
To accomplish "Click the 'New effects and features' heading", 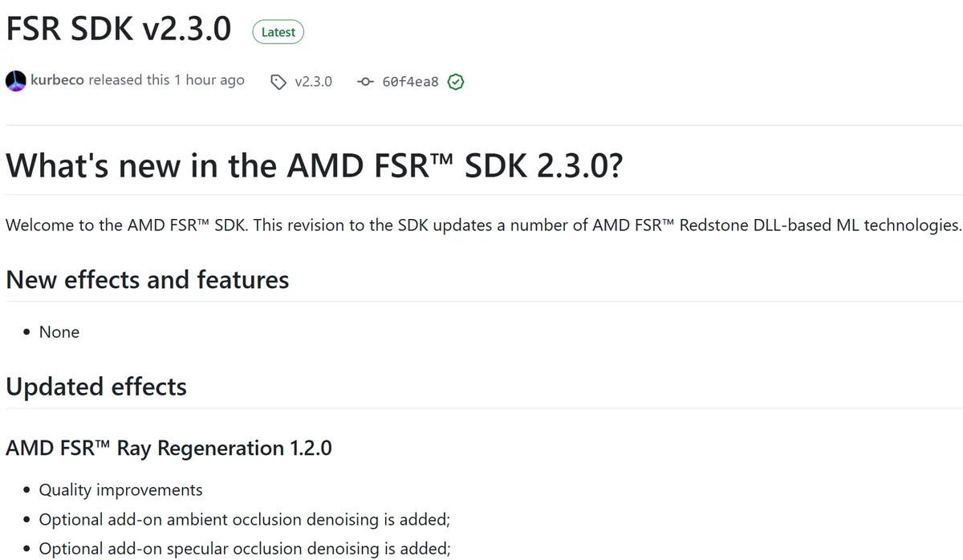I will [148, 279].
